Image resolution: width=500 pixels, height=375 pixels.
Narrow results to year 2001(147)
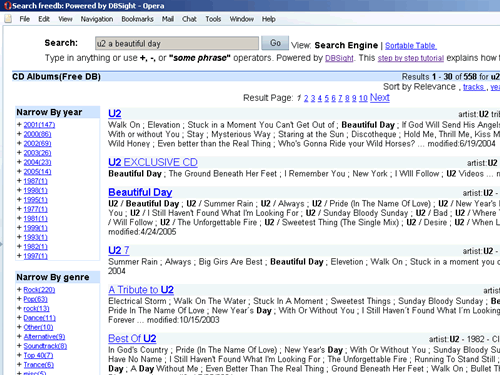click(39, 125)
